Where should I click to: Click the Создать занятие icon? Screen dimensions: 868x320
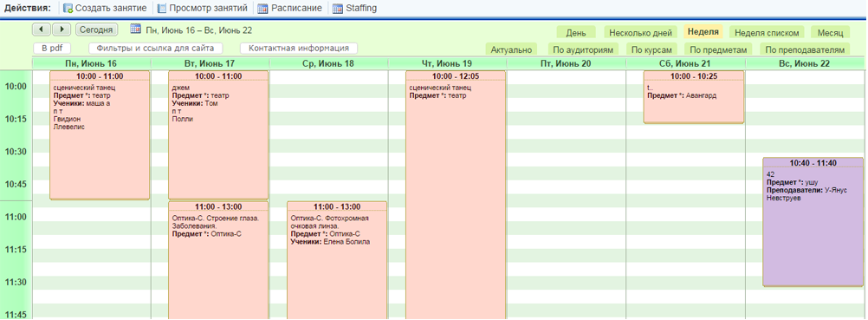click(x=68, y=9)
